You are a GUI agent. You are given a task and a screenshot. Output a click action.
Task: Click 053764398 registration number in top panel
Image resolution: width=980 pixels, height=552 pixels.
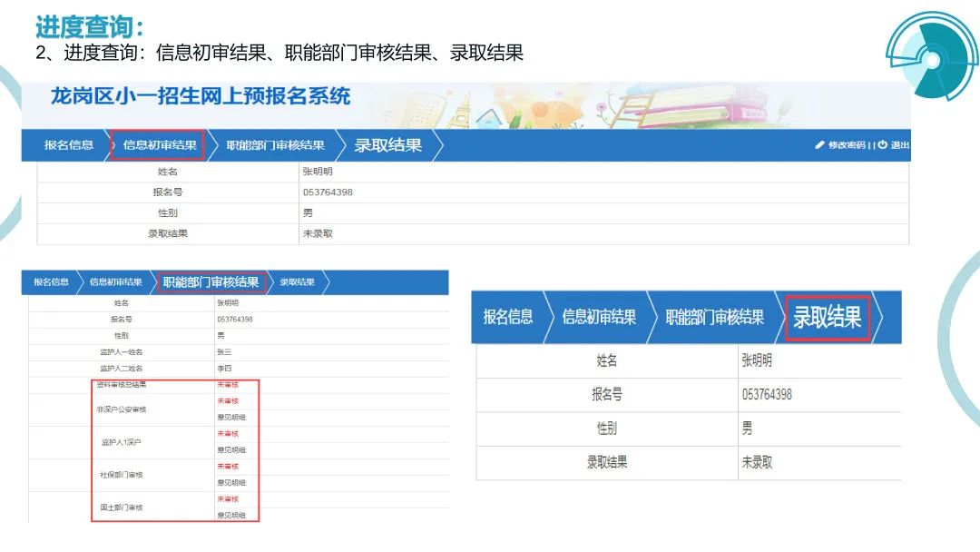click(328, 192)
